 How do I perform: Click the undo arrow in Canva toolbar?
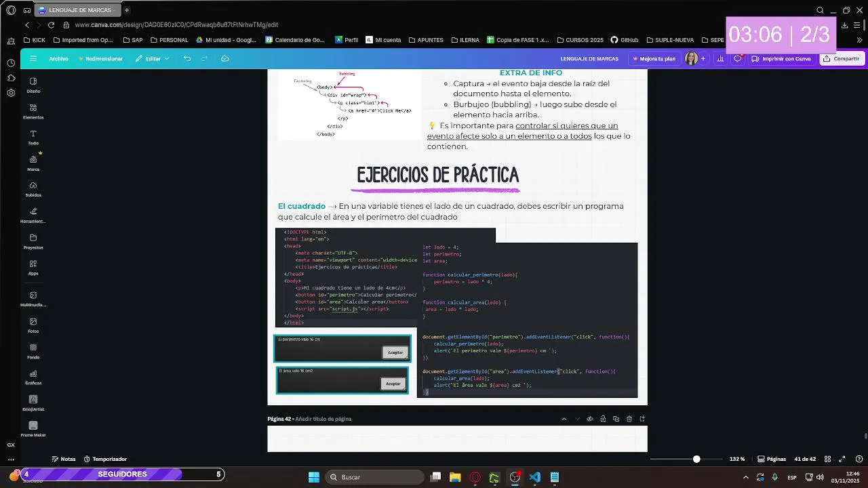187,58
